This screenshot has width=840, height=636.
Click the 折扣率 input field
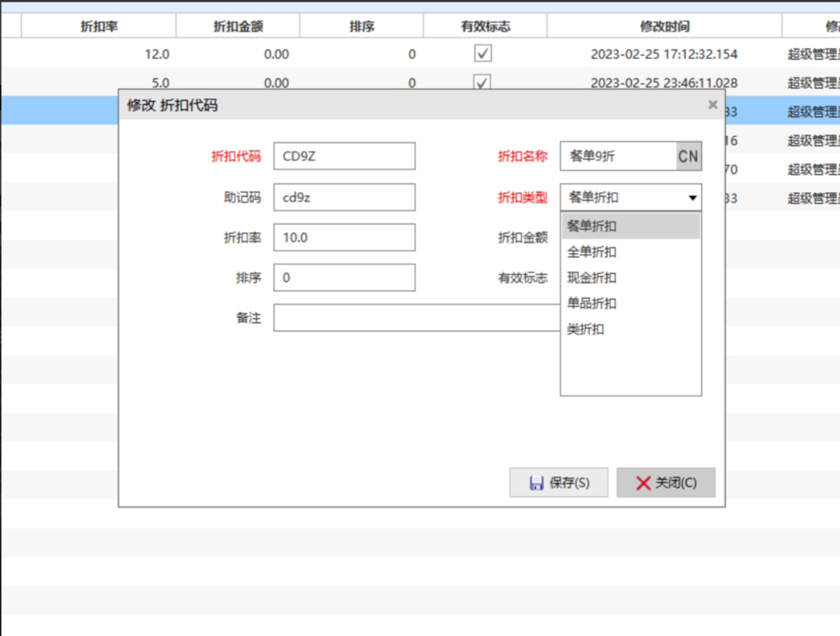[344, 237]
